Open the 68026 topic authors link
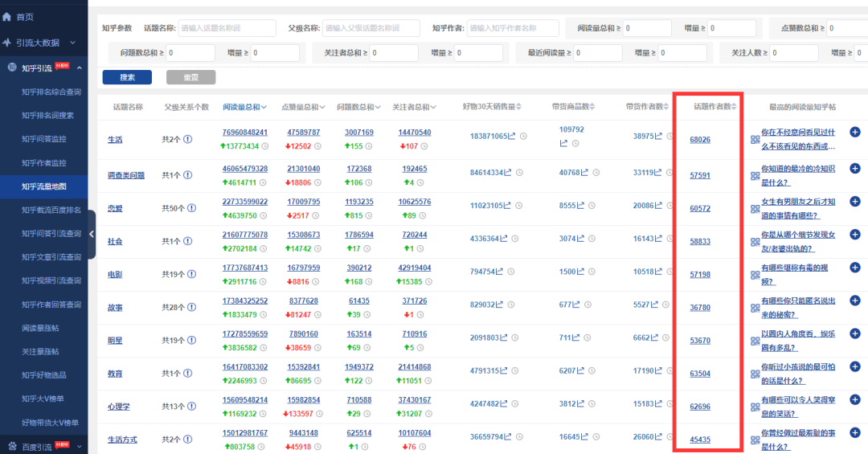868x454 pixels. (x=700, y=140)
